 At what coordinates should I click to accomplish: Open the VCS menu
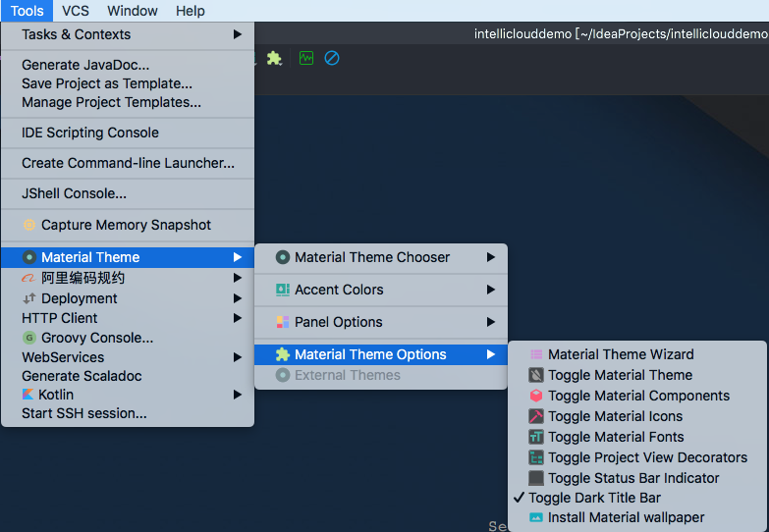click(76, 10)
